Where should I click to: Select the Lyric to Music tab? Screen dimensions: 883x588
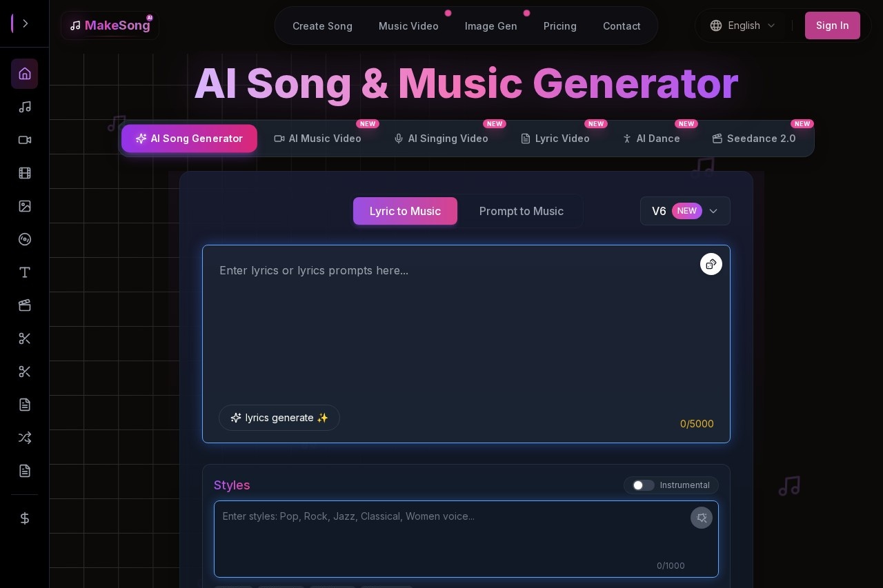click(405, 211)
